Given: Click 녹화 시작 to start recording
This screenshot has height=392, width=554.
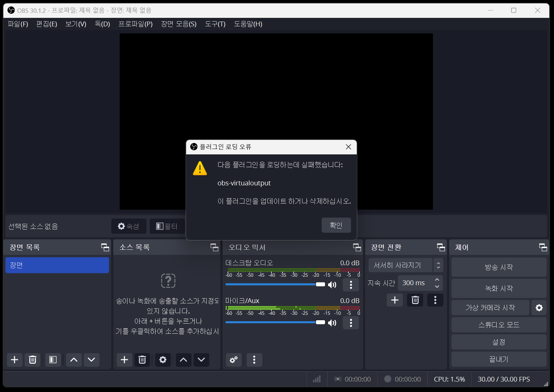Looking at the screenshot, I should click(x=499, y=289).
